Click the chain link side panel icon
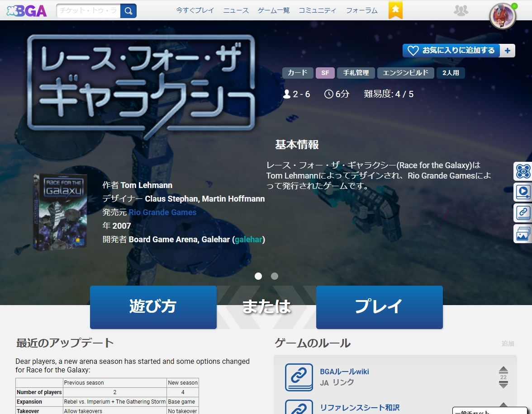 523,212
